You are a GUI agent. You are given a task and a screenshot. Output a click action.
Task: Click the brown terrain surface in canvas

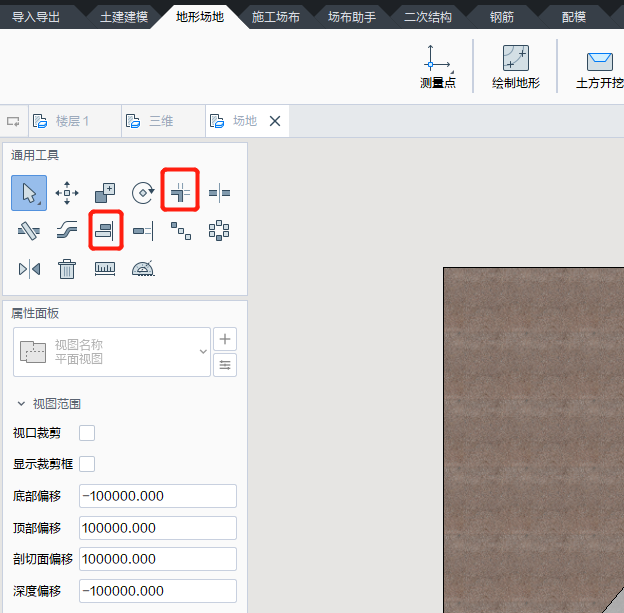tap(533, 438)
